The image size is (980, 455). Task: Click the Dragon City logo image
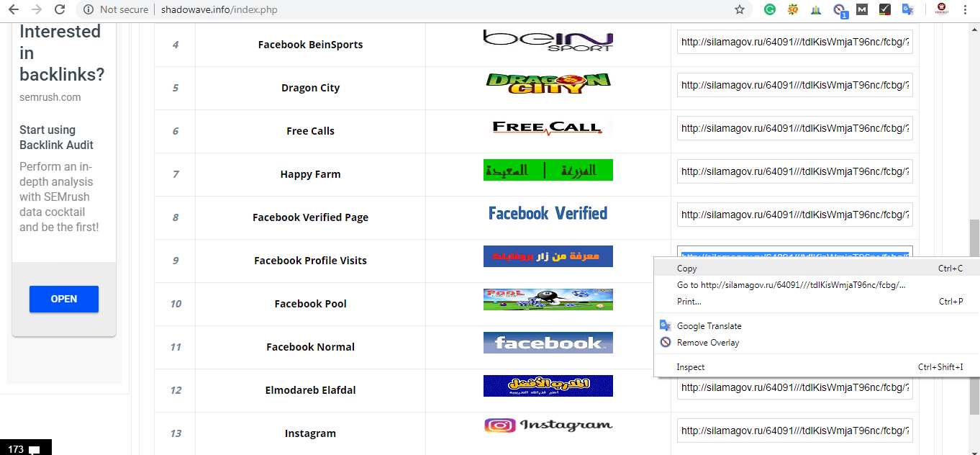[548, 84]
